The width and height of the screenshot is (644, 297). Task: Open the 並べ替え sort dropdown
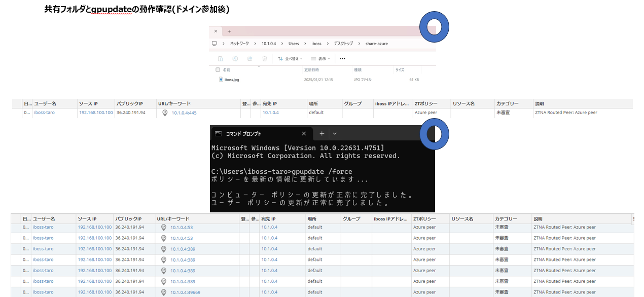(x=291, y=59)
